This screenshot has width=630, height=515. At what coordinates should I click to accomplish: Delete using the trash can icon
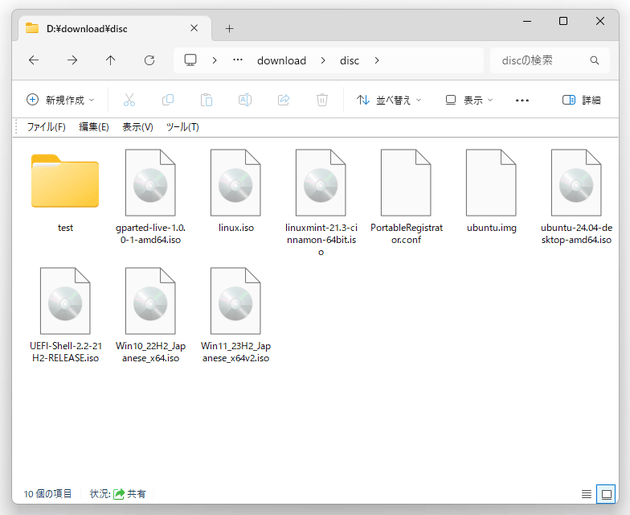coord(322,100)
